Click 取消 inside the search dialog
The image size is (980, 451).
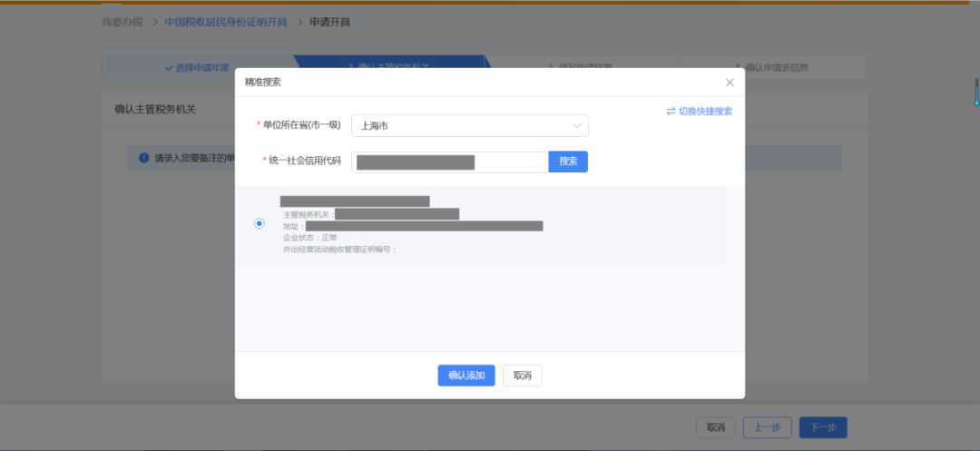[522, 376]
